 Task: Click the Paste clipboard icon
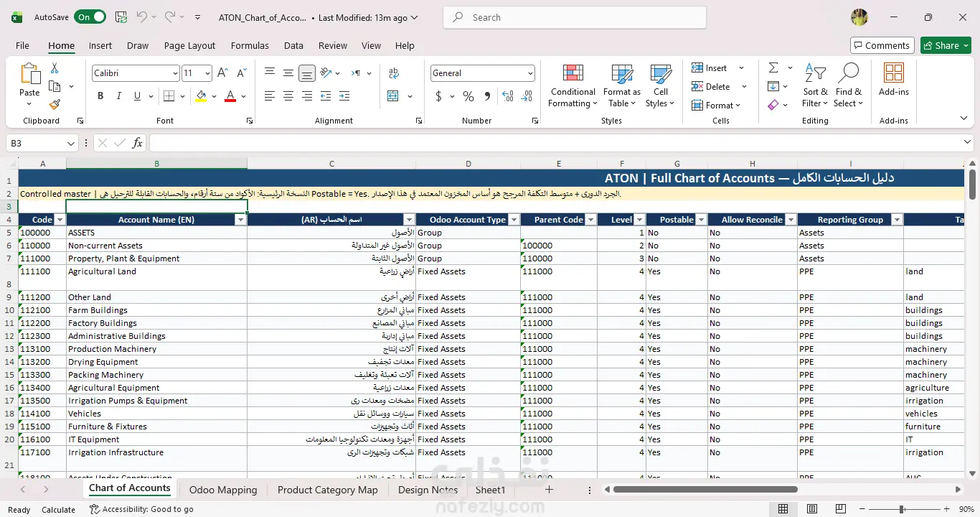(x=29, y=74)
